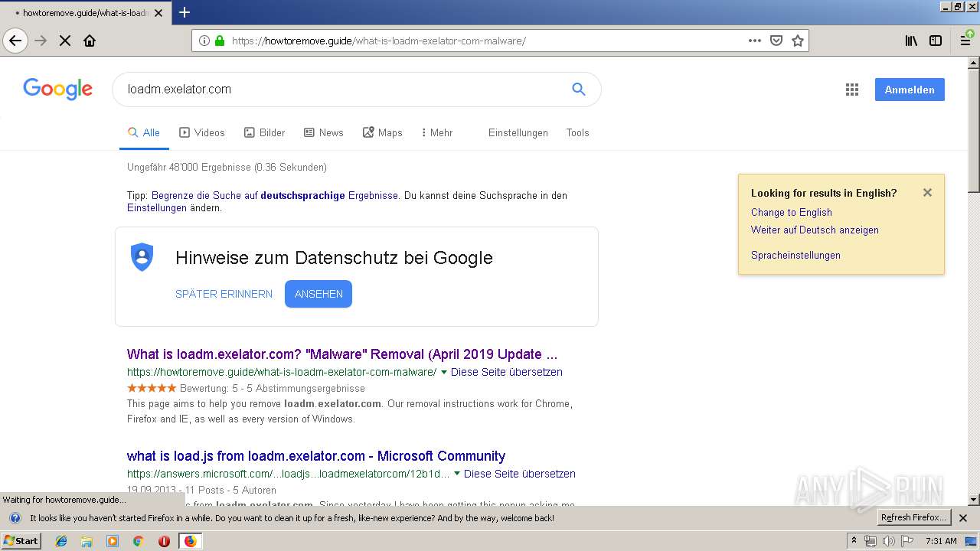Switch to the News search tab
Image resolution: width=980 pixels, height=551 pixels.
click(324, 133)
